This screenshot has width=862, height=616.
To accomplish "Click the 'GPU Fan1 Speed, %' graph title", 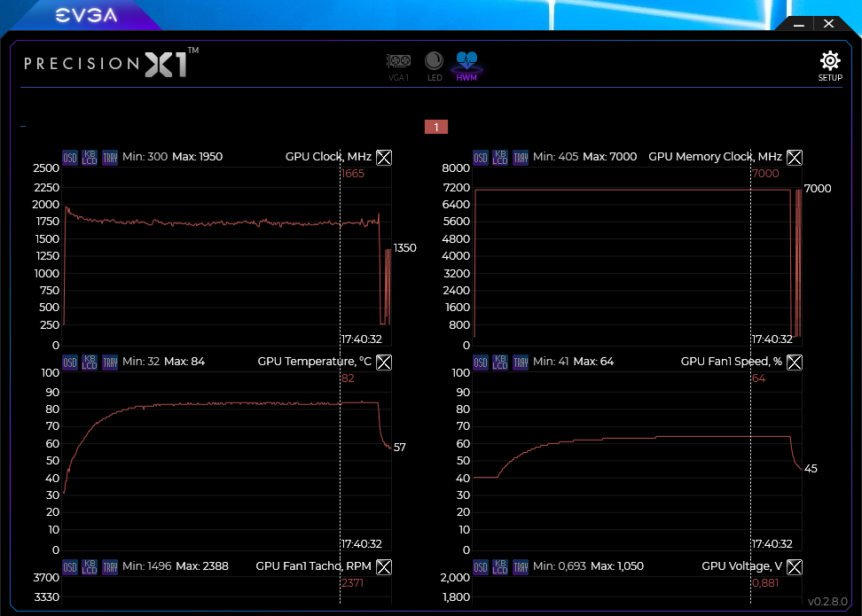I will point(731,361).
